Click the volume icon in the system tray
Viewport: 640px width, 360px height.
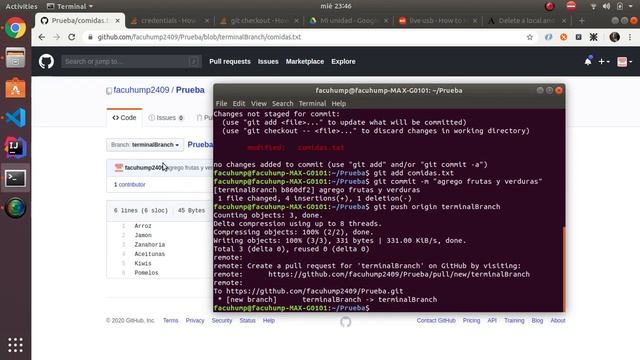[607, 6]
